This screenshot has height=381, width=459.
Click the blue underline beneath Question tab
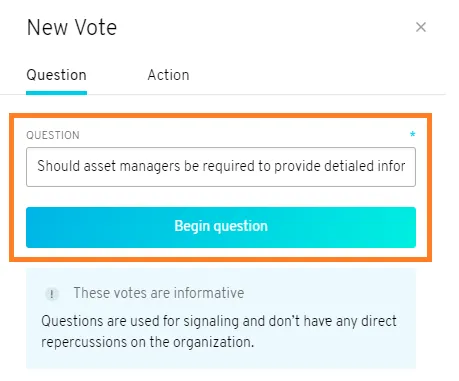(x=56, y=93)
